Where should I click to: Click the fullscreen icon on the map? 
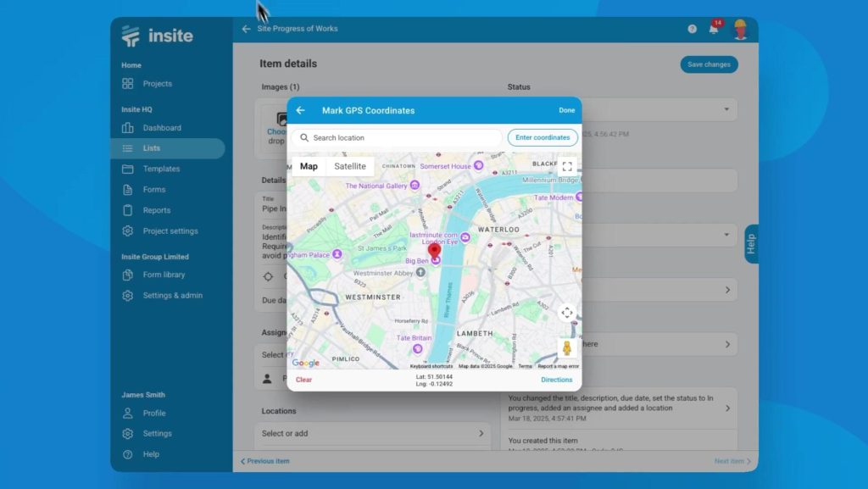tap(569, 166)
